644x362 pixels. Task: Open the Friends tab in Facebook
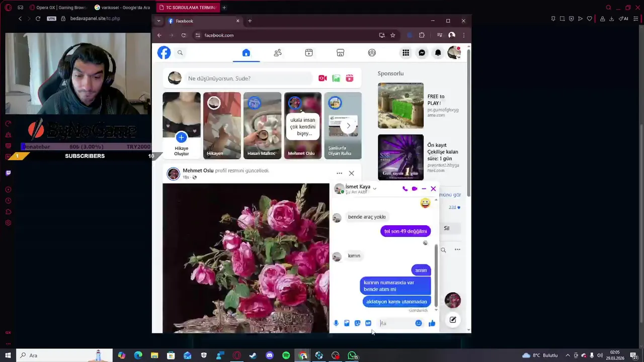(x=277, y=53)
